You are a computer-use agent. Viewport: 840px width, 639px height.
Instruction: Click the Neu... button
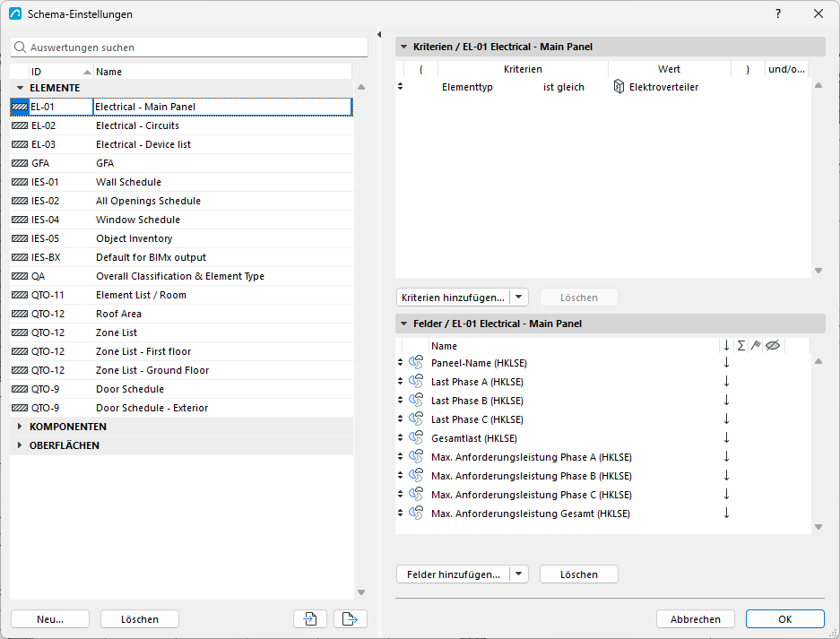click(50, 618)
